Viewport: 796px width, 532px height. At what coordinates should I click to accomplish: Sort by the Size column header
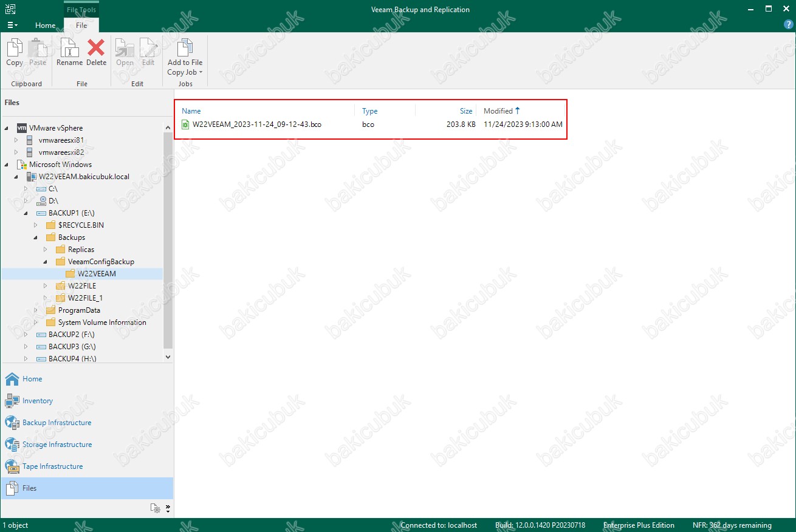[466, 111]
